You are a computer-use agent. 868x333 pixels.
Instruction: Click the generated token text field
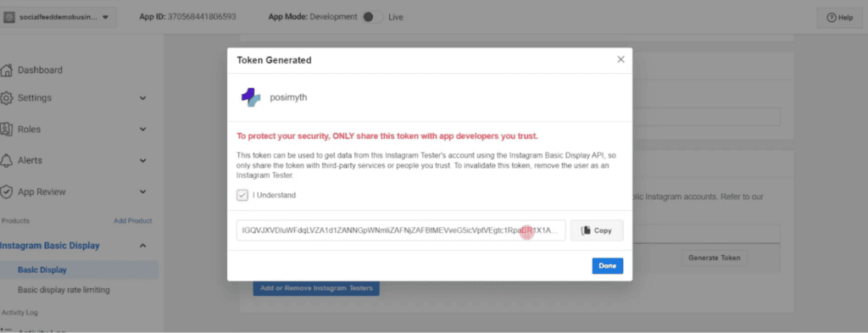point(401,230)
